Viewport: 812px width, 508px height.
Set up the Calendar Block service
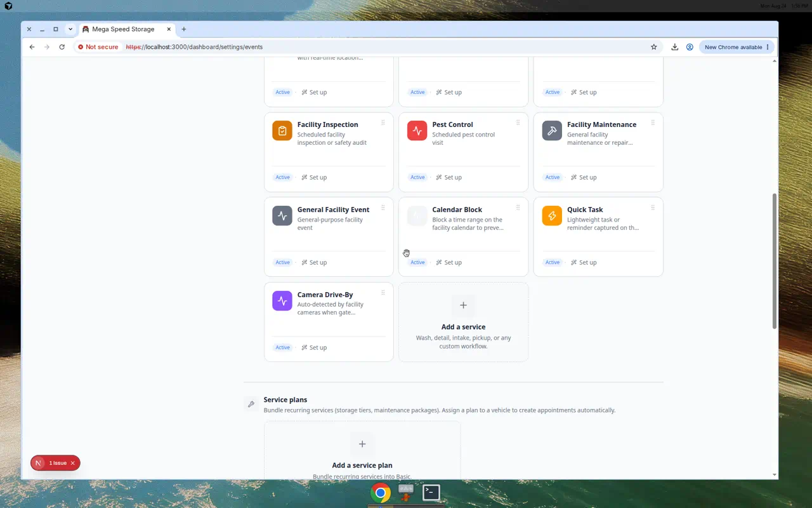[x=449, y=262]
